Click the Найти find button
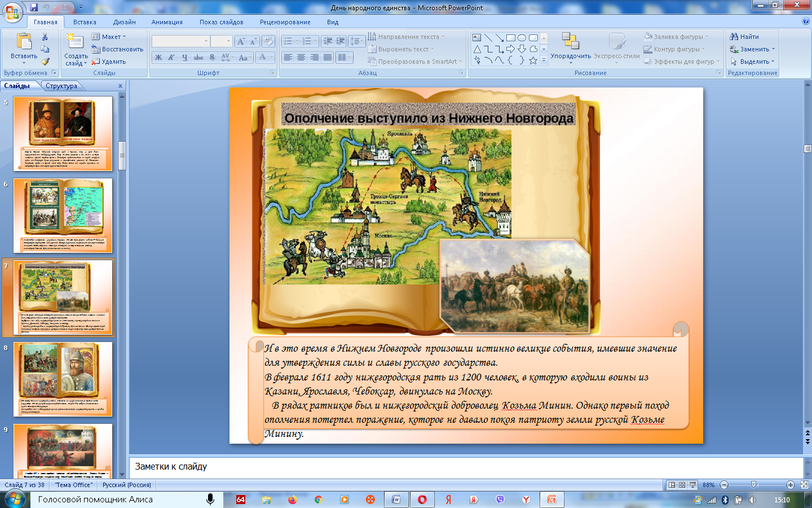 745,37
